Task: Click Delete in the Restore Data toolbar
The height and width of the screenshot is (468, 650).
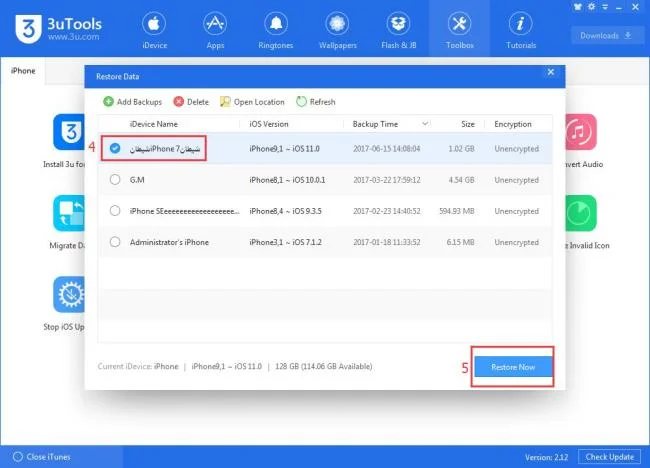Action: (191, 102)
